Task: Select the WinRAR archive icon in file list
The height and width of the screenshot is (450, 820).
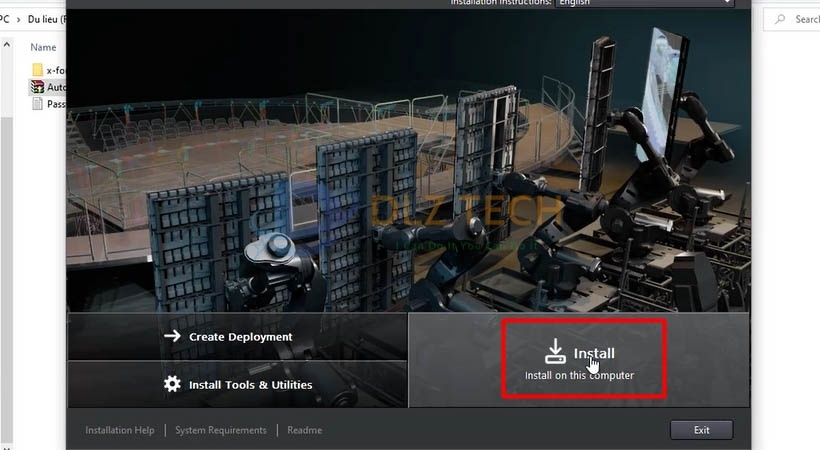Action: click(x=38, y=87)
